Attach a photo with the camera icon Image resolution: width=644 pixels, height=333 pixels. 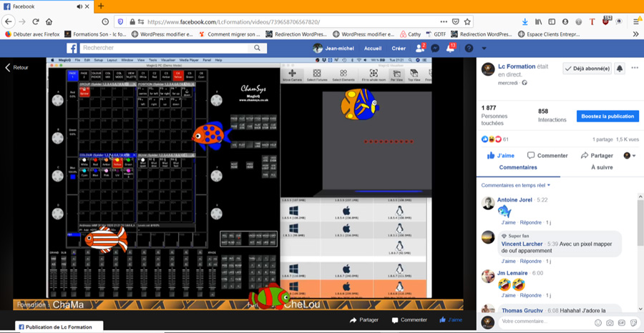click(610, 323)
